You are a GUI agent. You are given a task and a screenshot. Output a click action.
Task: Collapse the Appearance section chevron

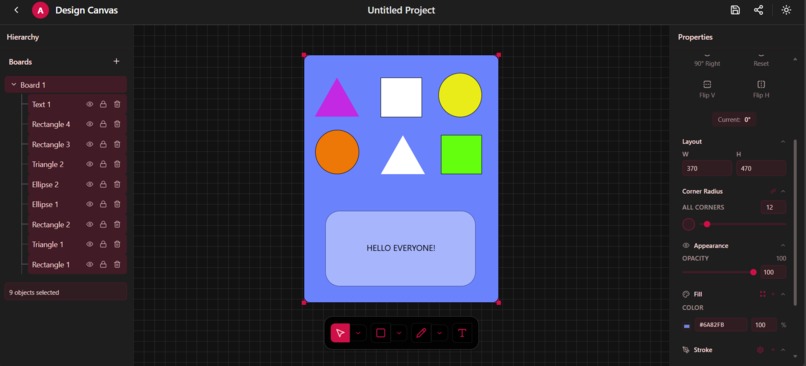(783, 246)
